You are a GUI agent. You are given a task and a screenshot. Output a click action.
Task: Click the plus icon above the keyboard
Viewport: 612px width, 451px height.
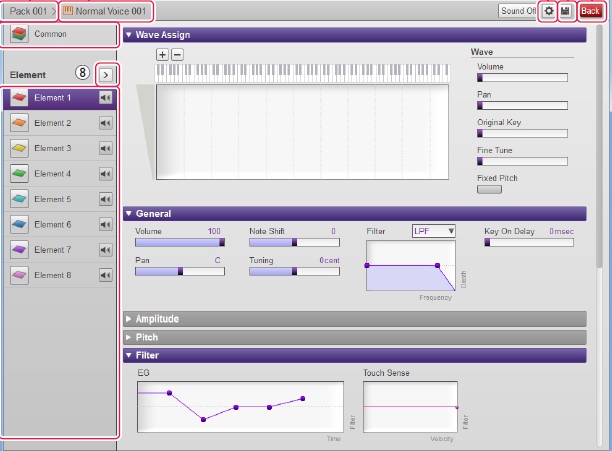click(x=163, y=54)
